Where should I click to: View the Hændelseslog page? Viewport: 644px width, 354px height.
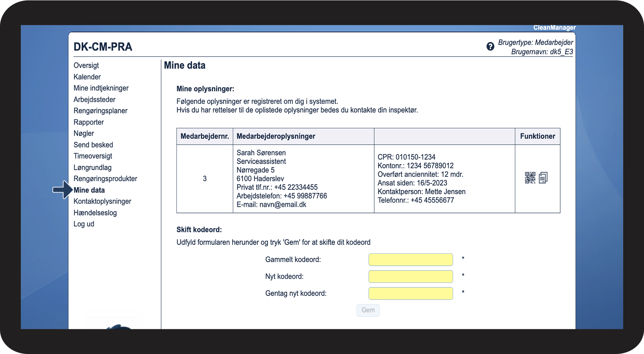pyautogui.click(x=95, y=213)
